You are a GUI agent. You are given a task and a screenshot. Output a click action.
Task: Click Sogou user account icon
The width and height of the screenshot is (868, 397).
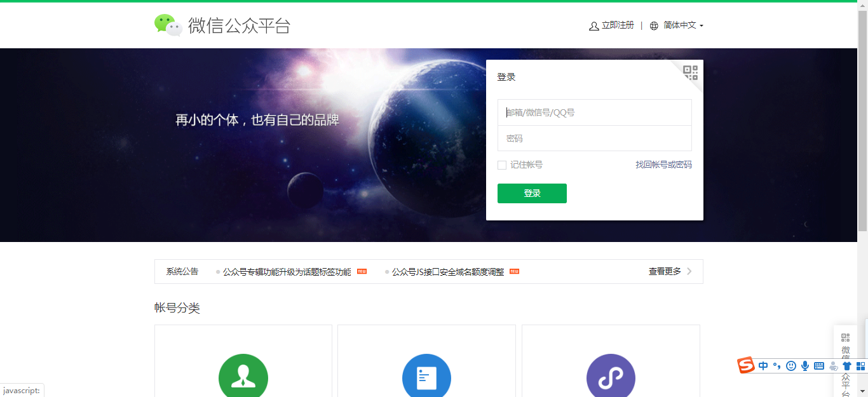point(833,366)
